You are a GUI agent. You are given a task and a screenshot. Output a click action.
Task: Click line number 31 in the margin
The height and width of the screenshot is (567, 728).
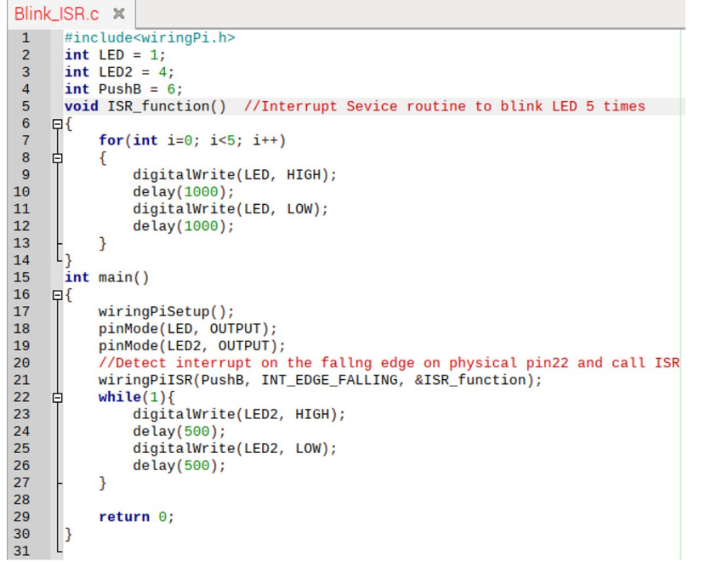22,551
